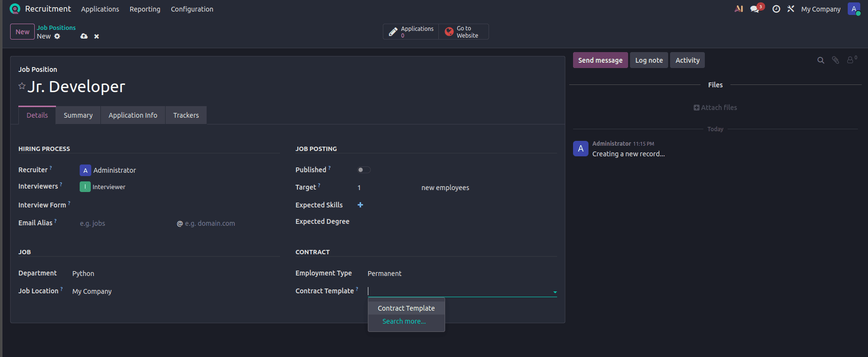The height and width of the screenshot is (357, 868).
Task: Discard changes with the X icon
Action: (97, 36)
